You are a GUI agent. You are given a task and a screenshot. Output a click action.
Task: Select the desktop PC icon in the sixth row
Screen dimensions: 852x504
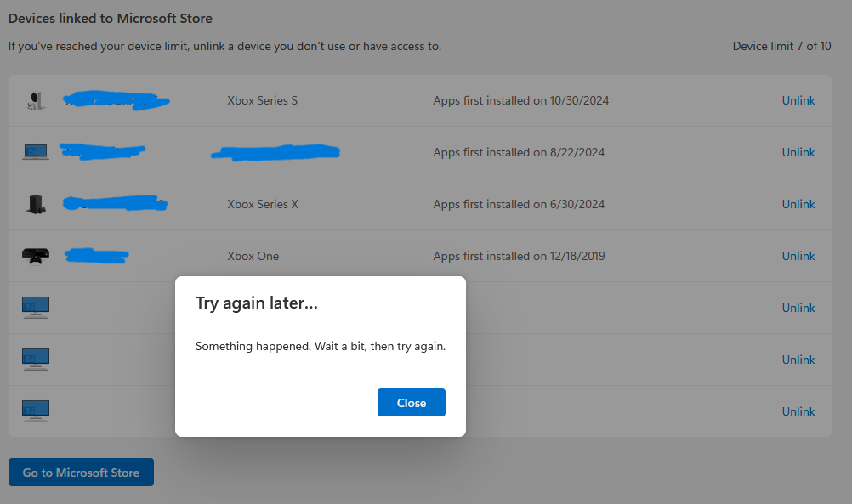tap(35, 359)
